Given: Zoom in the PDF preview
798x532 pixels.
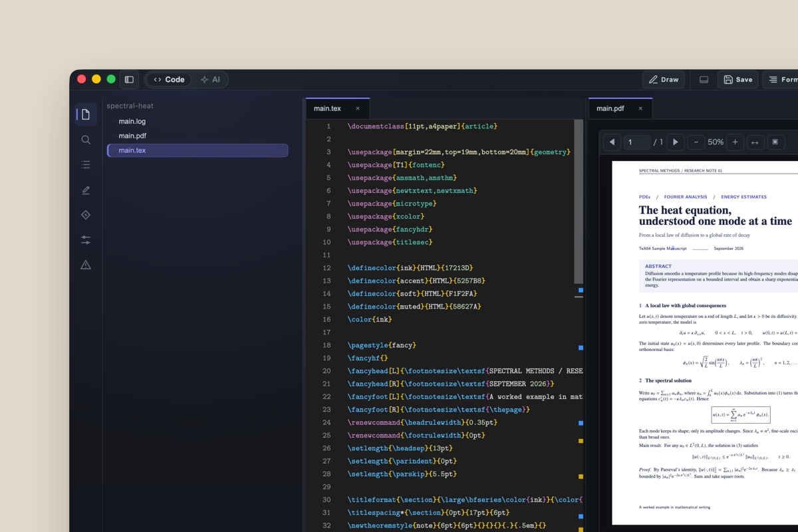Looking at the screenshot, I should (735, 142).
